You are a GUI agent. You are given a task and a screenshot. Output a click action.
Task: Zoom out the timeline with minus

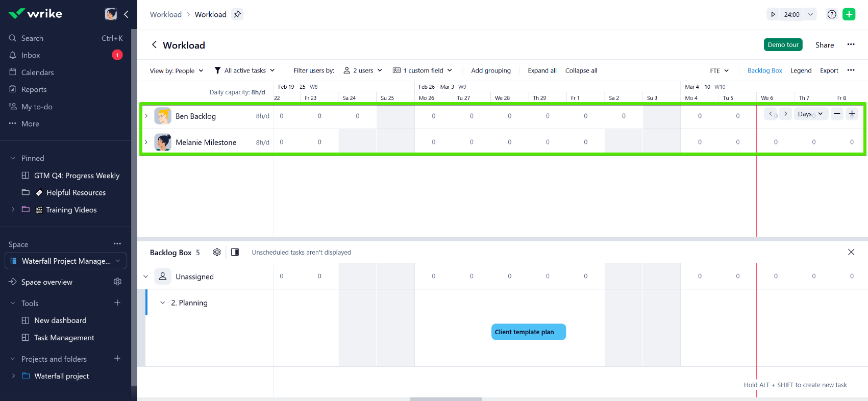[x=837, y=114]
